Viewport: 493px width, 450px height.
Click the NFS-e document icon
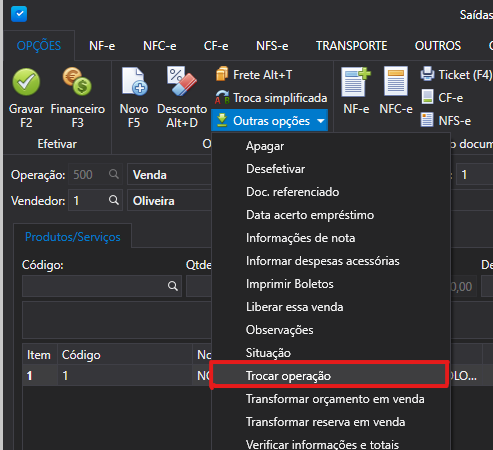(x=427, y=120)
